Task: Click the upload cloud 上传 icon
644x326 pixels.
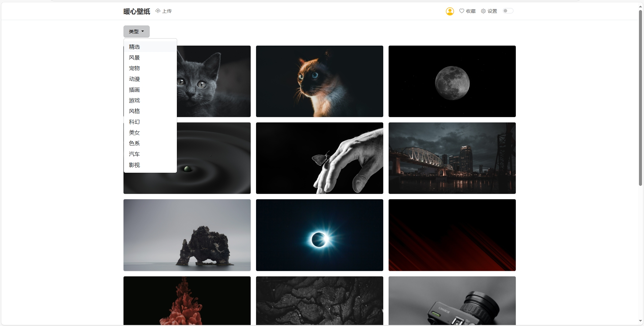Action: 158,11
